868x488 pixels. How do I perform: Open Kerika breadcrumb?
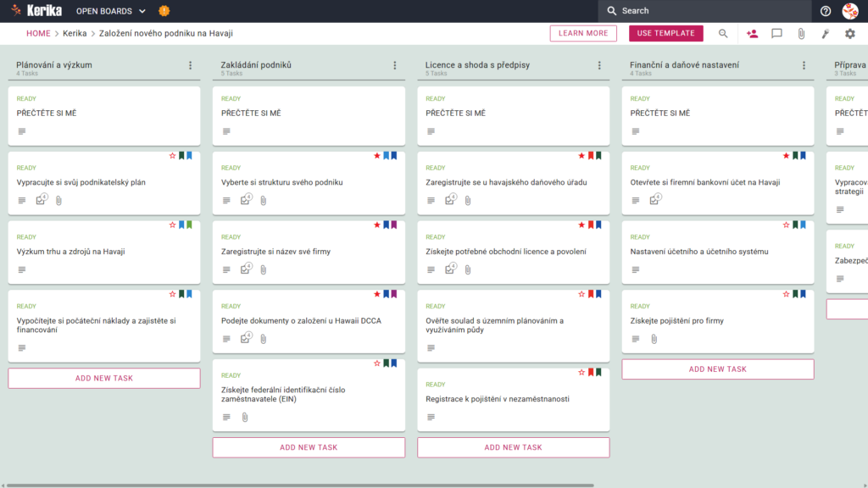[x=75, y=33]
